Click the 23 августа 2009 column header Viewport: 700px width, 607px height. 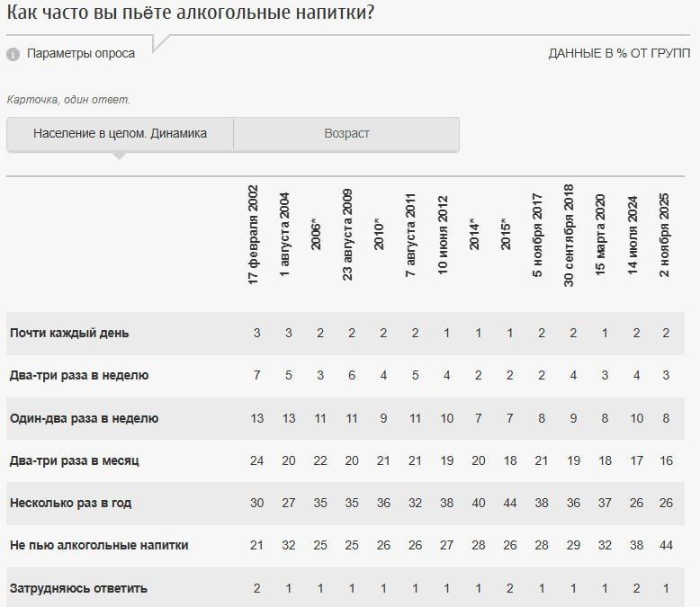(348, 236)
